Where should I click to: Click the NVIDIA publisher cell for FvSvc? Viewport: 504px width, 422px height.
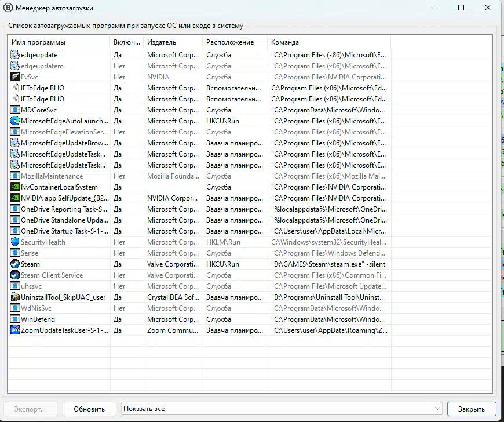pyautogui.click(x=158, y=77)
